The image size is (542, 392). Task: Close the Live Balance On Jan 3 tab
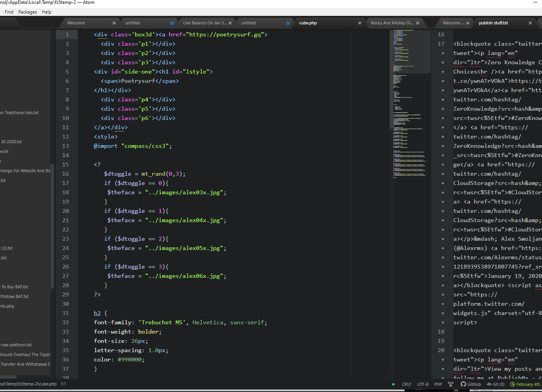click(230, 23)
